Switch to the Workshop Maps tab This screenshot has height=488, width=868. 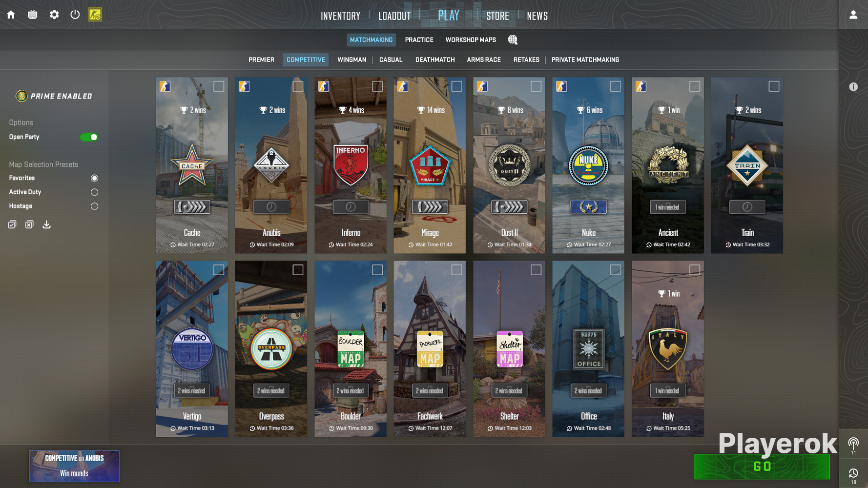click(x=471, y=40)
